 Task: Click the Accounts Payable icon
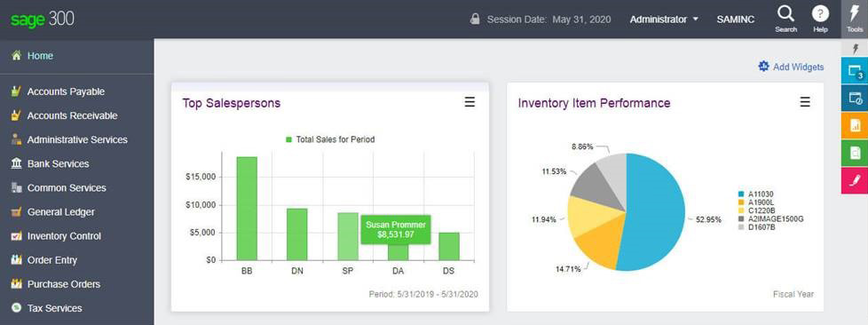pos(16,91)
